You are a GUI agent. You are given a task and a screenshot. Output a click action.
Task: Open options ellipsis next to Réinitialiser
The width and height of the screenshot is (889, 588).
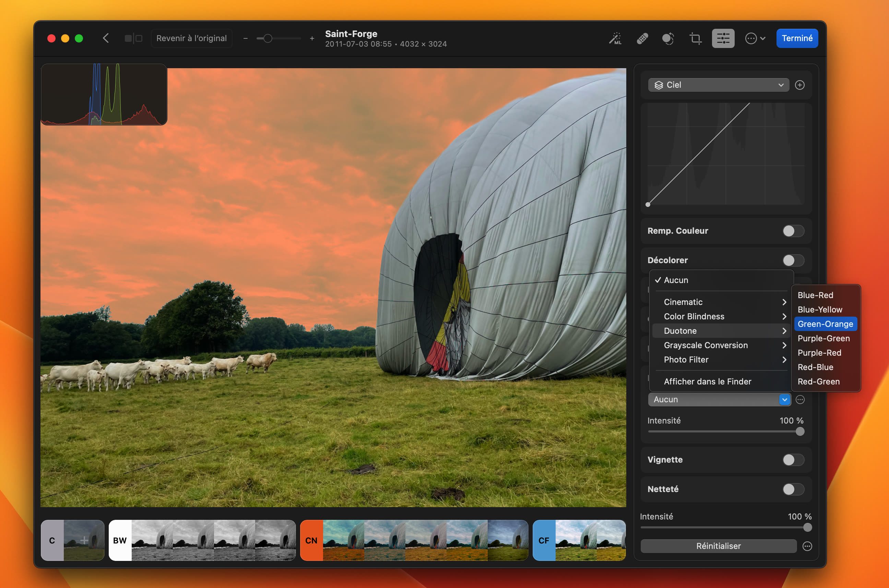click(x=807, y=546)
